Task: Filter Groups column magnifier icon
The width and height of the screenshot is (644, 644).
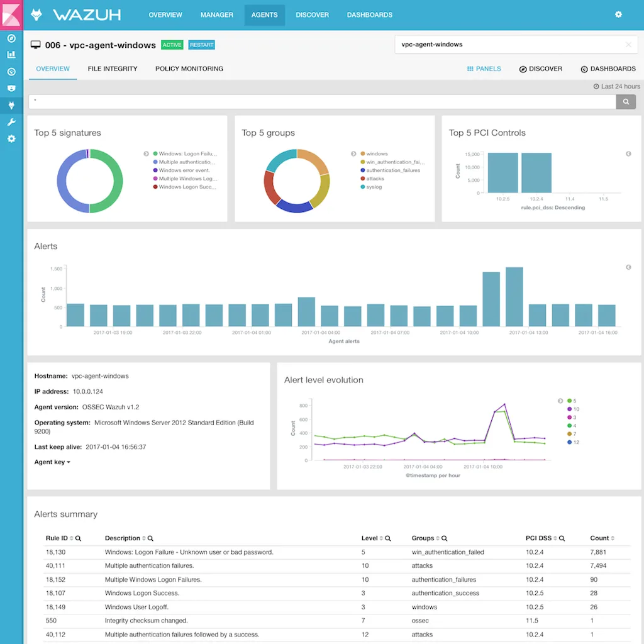Action: click(x=444, y=538)
